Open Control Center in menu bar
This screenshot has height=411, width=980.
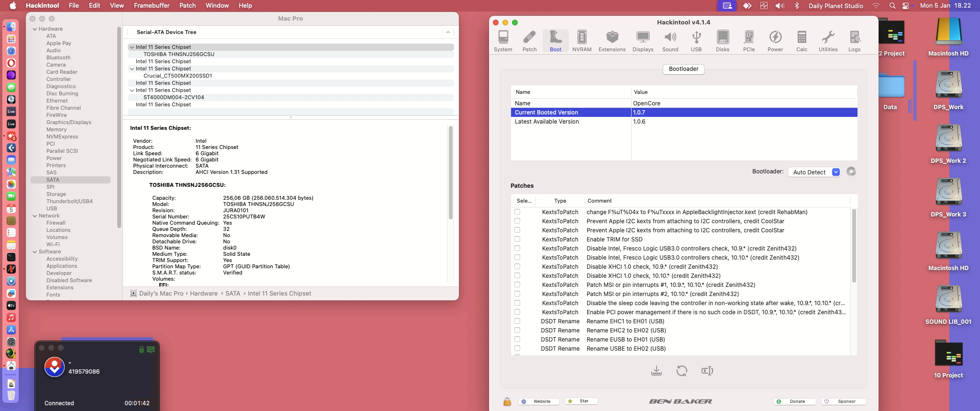905,6
